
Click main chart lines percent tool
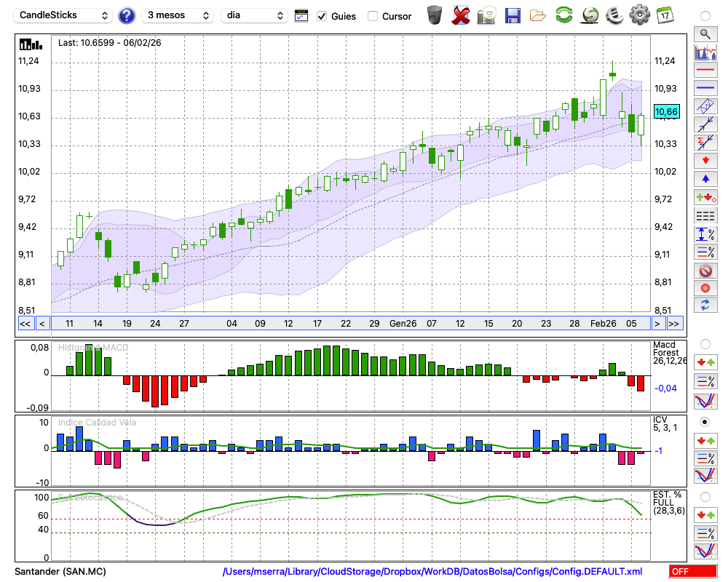[705, 252]
